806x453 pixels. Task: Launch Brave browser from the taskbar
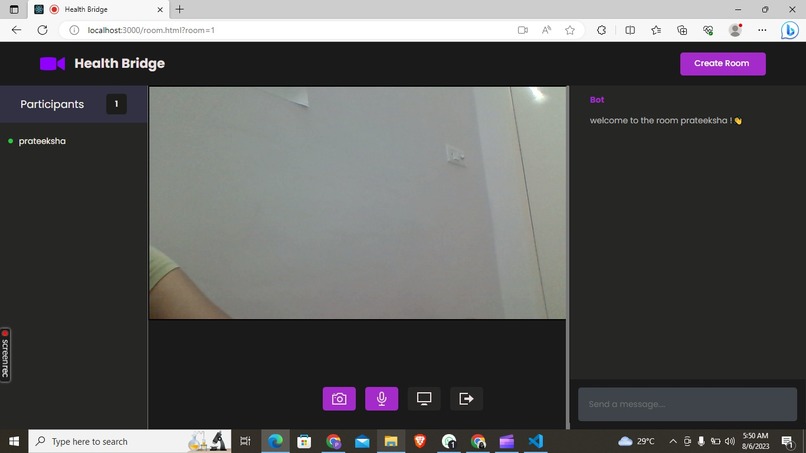point(420,441)
